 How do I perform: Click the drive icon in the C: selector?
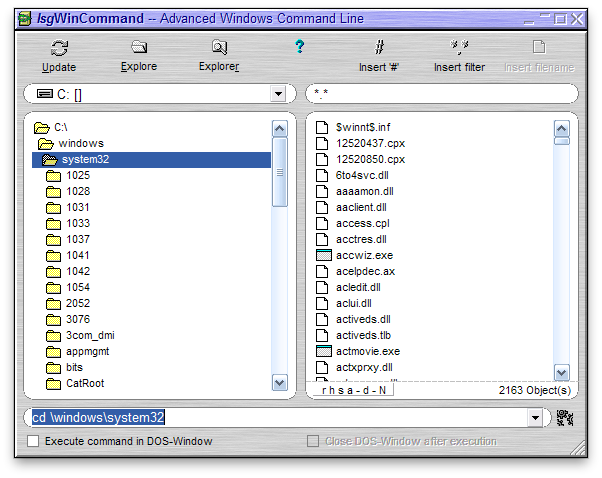[x=45, y=94]
